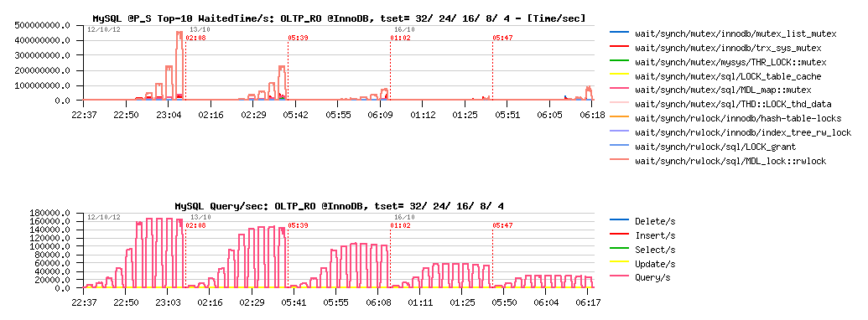Click the 05:51 x-axis tick label
The height and width of the screenshot is (320, 868).
(x=507, y=115)
